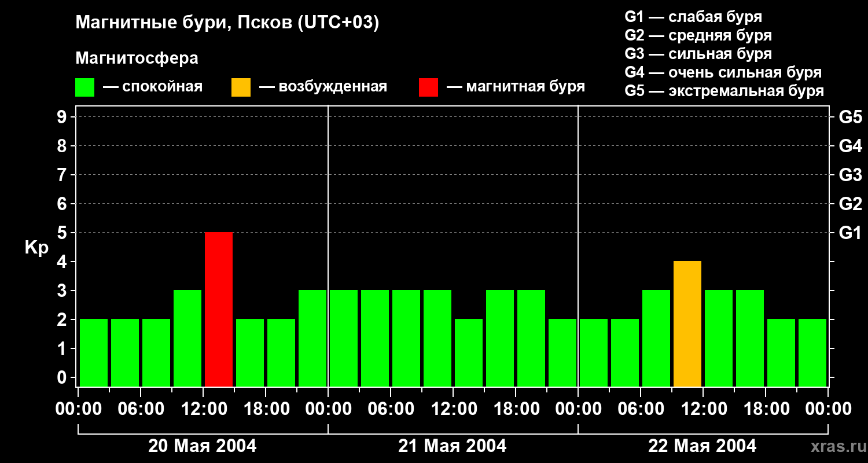
Task: Click the final '00:00' label ending 22 Мая
Action: (828, 409)
